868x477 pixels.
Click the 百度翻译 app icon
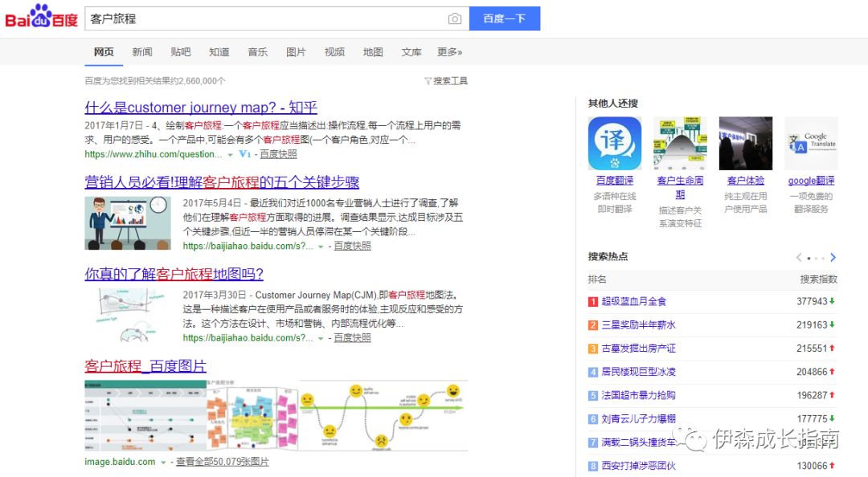pos(615,143)
